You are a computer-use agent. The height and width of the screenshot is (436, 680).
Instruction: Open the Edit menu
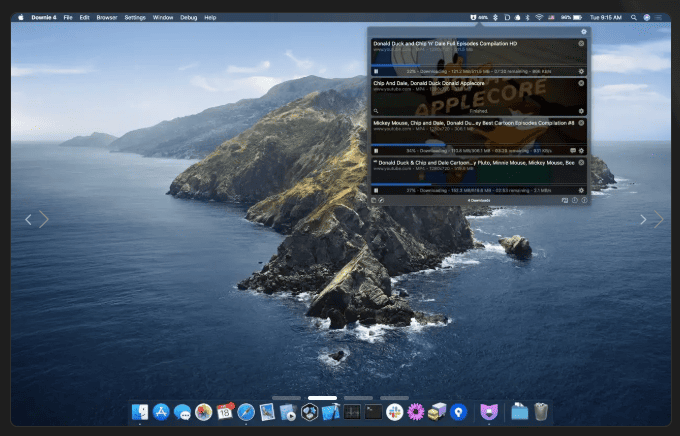click(x=84, y=17)
